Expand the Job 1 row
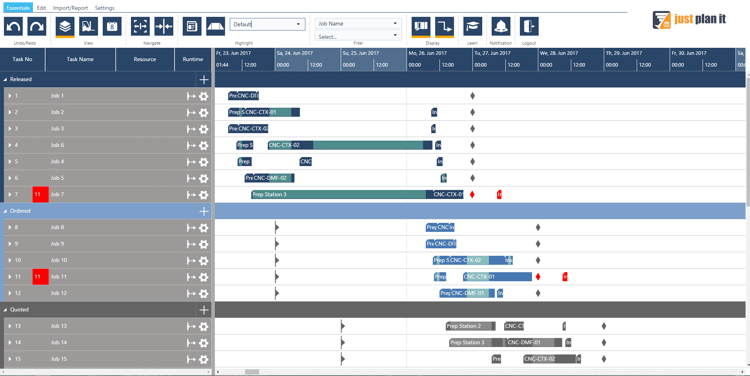Viewport: 750px width, 376px height. (x=10, y=96)
